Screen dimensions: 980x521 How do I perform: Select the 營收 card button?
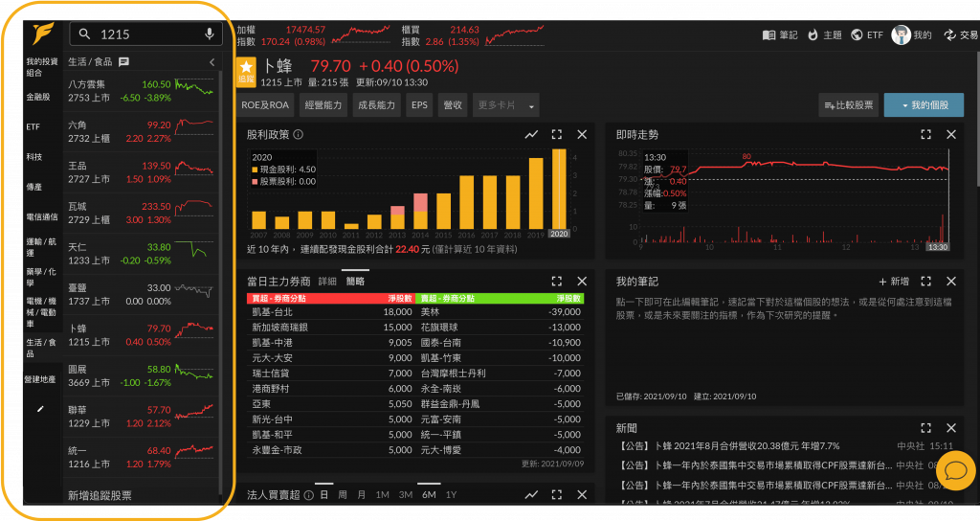click(453, 105)
